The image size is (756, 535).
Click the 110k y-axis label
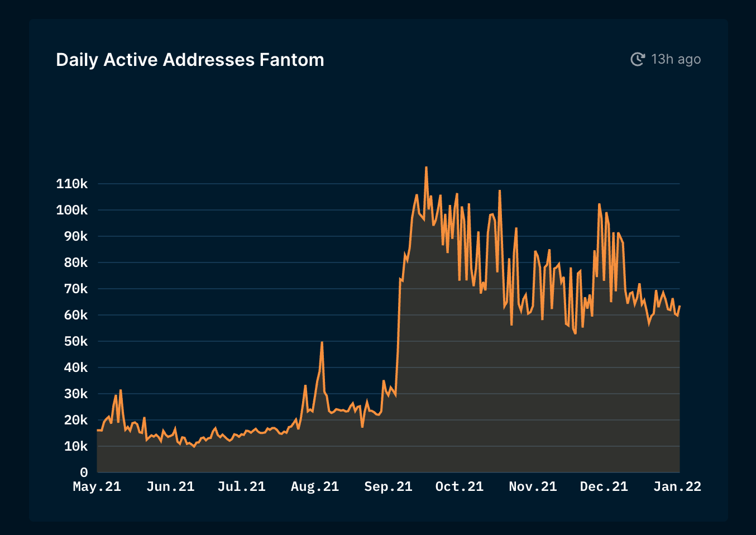pyautogui.click(x=72, y=184)
